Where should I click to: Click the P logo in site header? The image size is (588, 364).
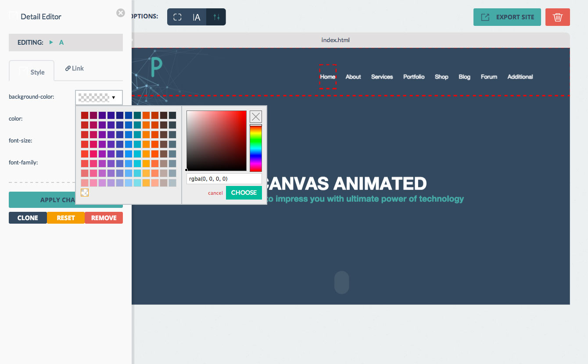coord(156,68)
